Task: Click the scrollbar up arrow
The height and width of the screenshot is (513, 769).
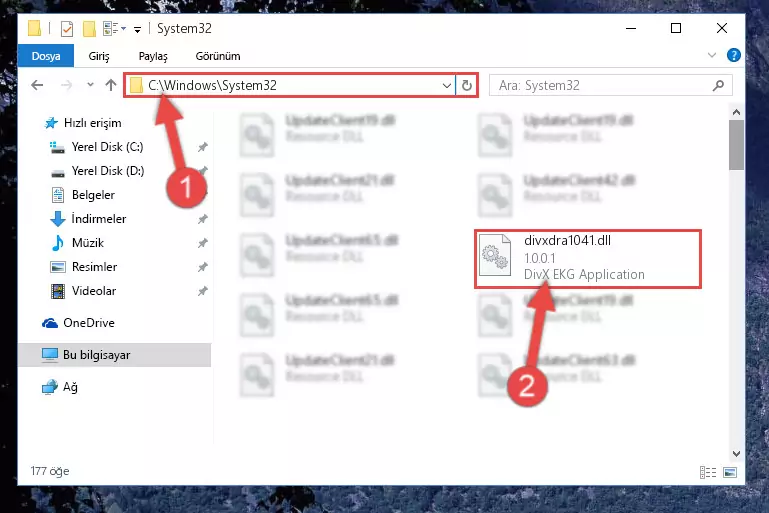Action: (x=736, y=112)
